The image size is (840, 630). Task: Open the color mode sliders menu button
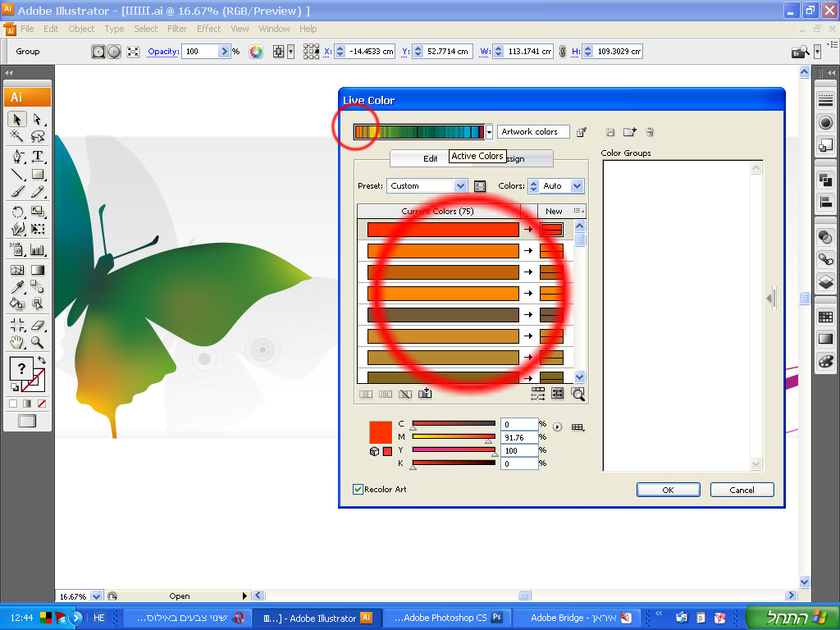pyautogui.click(x=558, y=427)
